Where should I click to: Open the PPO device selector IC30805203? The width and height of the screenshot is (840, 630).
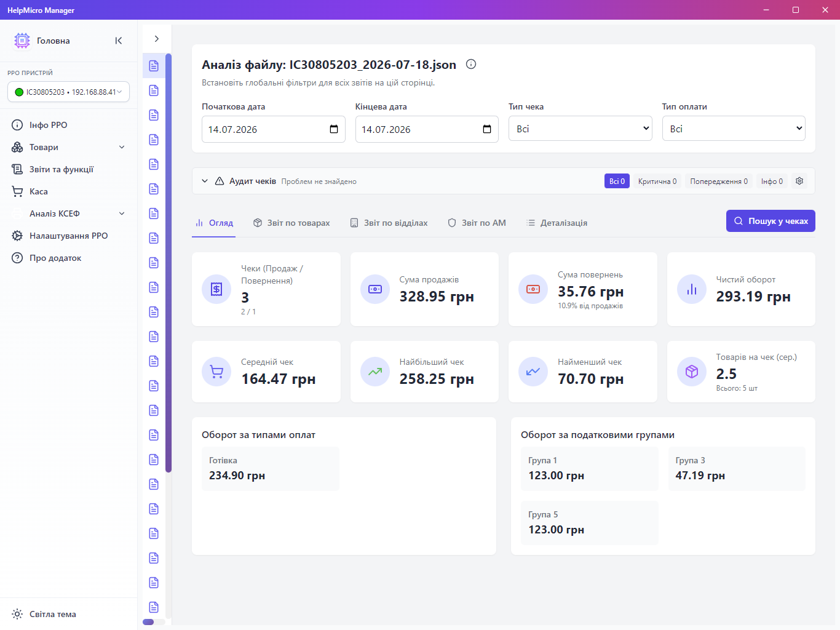68,92
